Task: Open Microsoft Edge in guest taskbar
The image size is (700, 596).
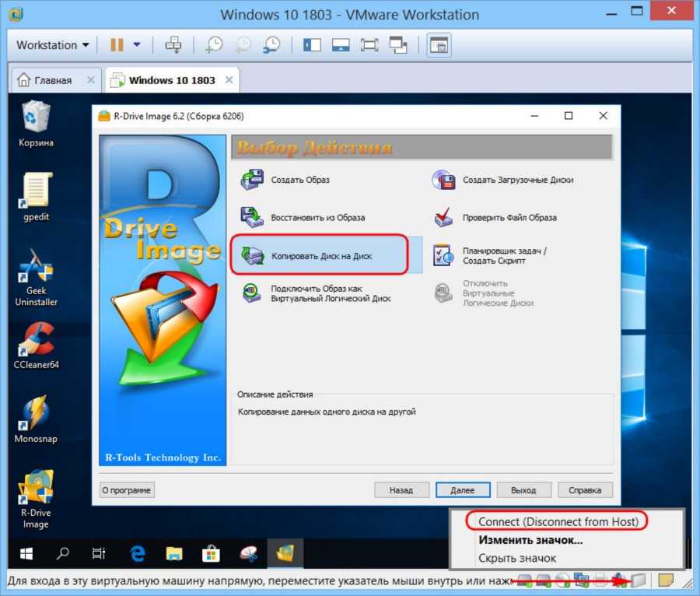Action: 138,554
